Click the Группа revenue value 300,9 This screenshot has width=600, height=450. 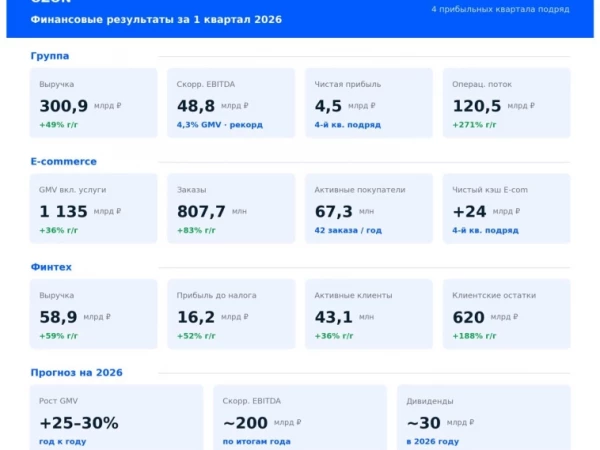point(64,106)
